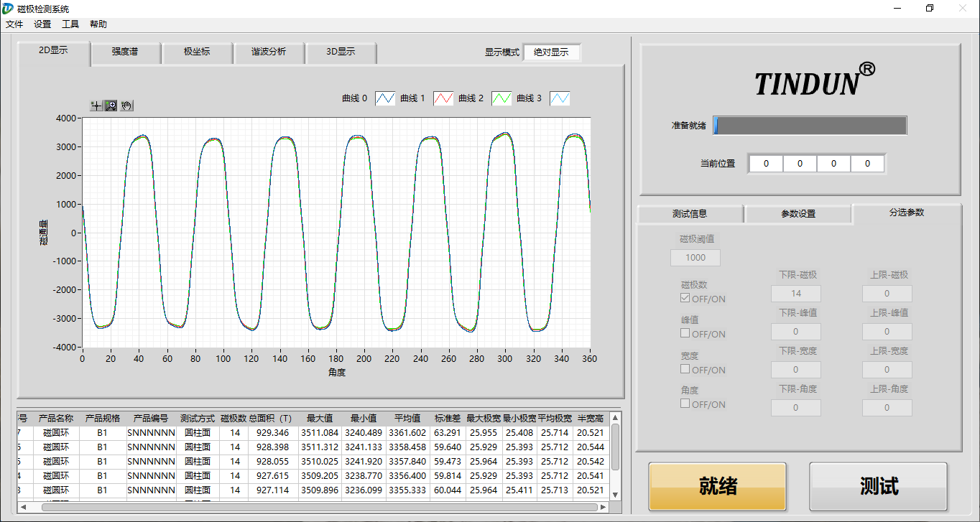The height and width of the screenshot is (522, 980).
Task: Click the 曲线 3 light blue line swatch
Action: pos(560,98)
